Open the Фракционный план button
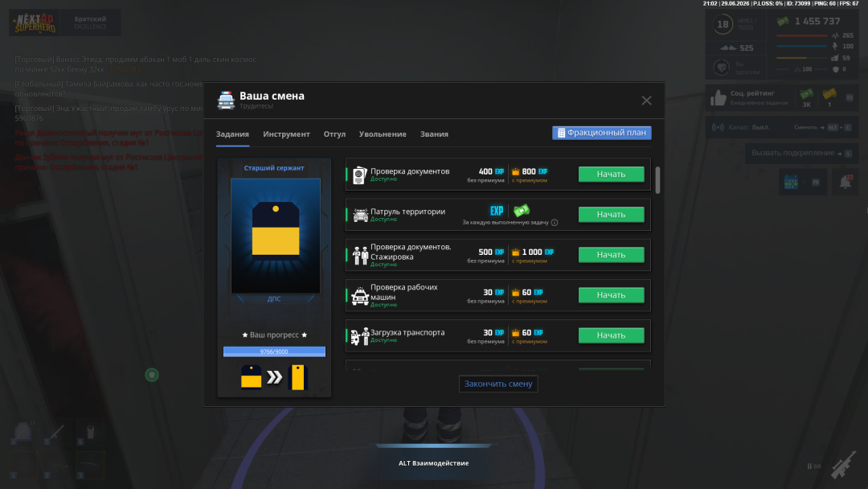Screen dimensions: 868x489 click(x=602, y=133)
